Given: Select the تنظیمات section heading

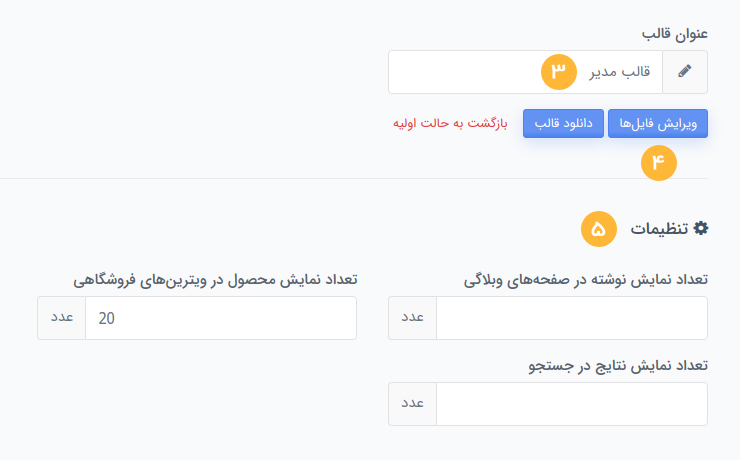Looking at the screenshot, I should click(659, 229).
